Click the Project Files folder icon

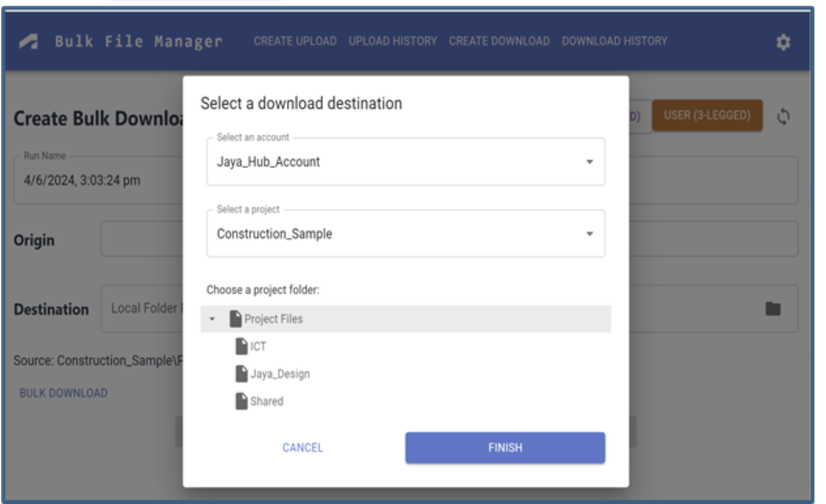pyautogui.click(x=236, y=319)
